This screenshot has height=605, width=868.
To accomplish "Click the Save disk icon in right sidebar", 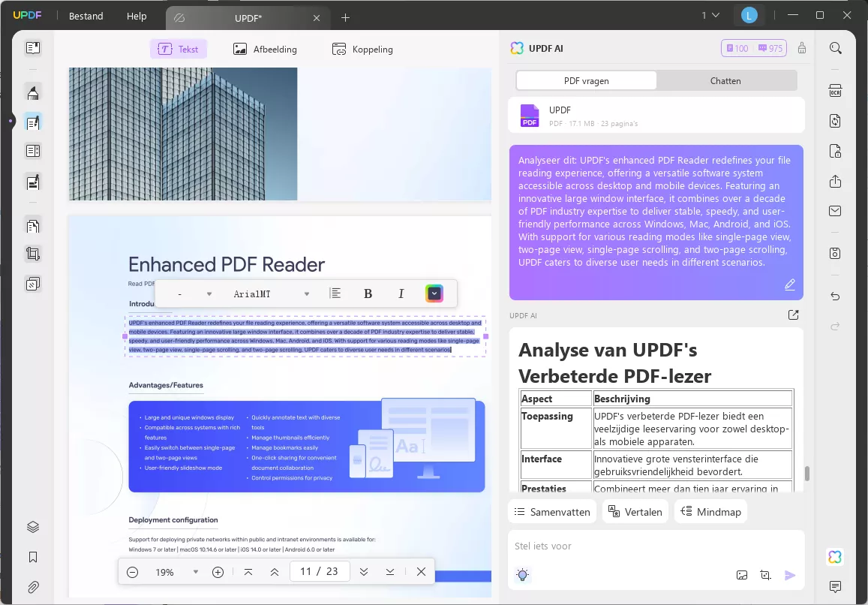I will point(835,253).
